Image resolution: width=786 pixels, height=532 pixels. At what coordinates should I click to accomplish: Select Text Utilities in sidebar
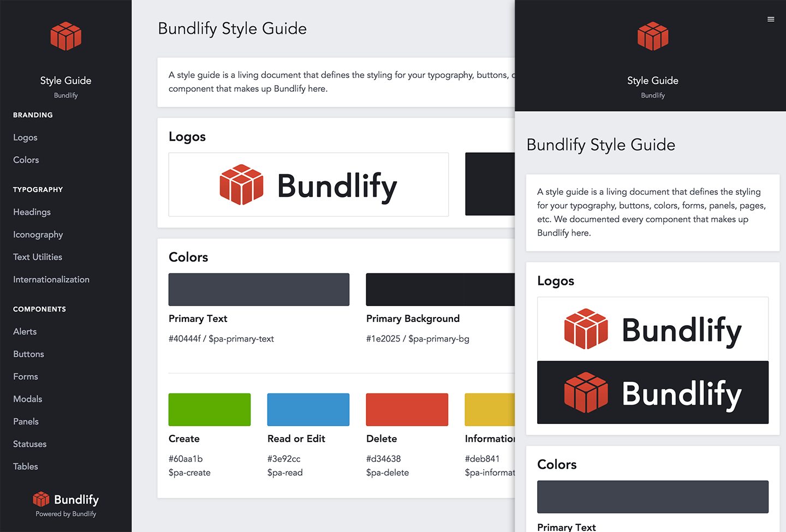38,257
